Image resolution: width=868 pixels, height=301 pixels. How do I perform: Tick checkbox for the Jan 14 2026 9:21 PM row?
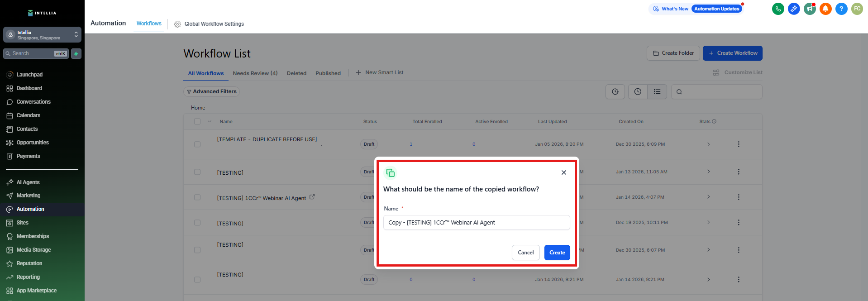[x=197, y=280]
